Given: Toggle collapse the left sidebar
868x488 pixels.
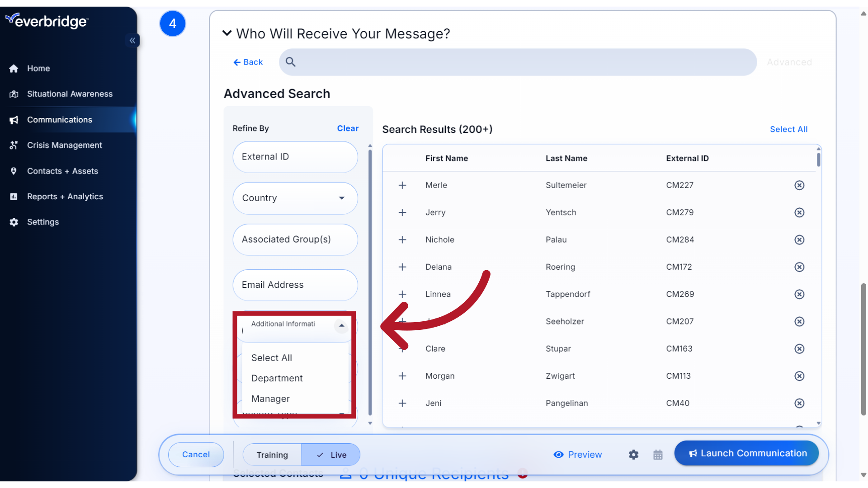Looking at the screenshot, I should (132, 40).
